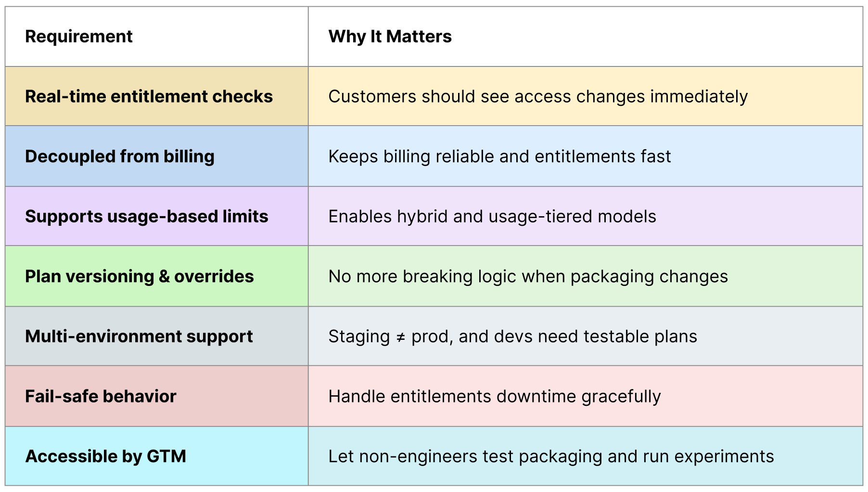The image size is (868, 492).
Task: Click 'Staging ≠ prod' description cell
Action: pyautogui.click(x=586, y=336)
